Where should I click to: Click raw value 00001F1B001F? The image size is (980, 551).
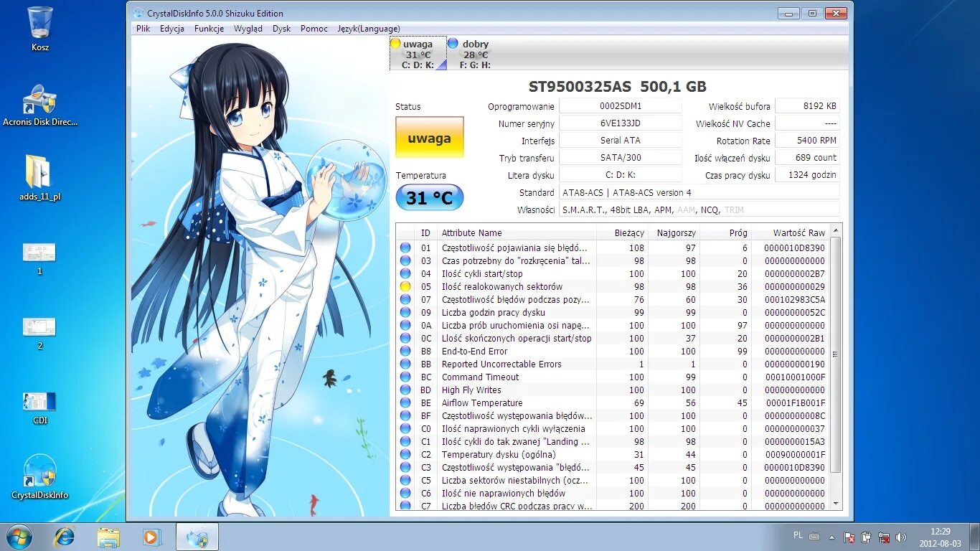(x=795, y=402)
